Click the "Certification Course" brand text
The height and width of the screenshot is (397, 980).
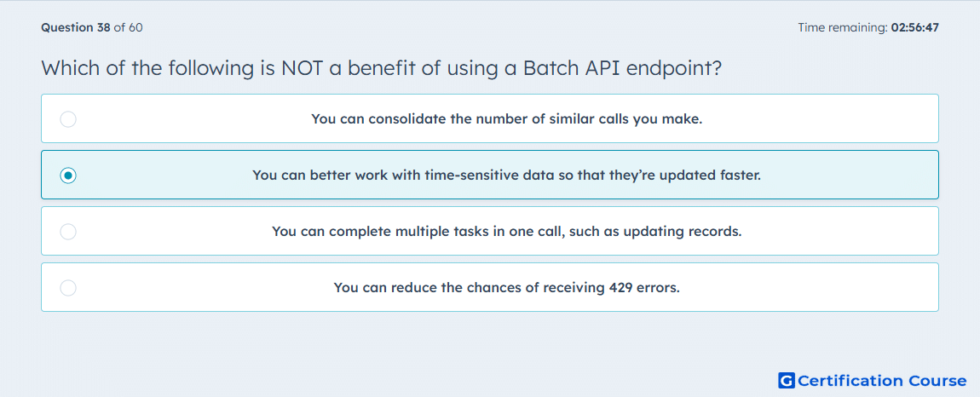(x=882, y=381)
